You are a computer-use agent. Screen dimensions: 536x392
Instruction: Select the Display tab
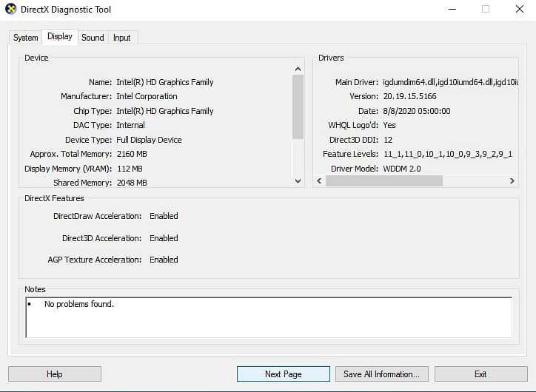pos(60,36)
